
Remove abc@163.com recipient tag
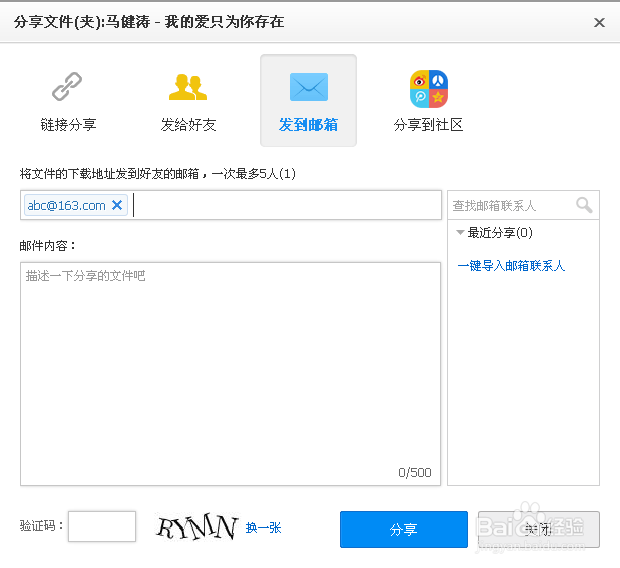point(117,205)
